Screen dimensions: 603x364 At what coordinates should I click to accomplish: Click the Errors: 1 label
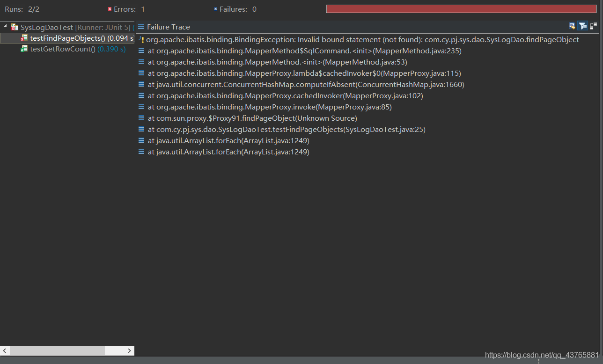129,9
